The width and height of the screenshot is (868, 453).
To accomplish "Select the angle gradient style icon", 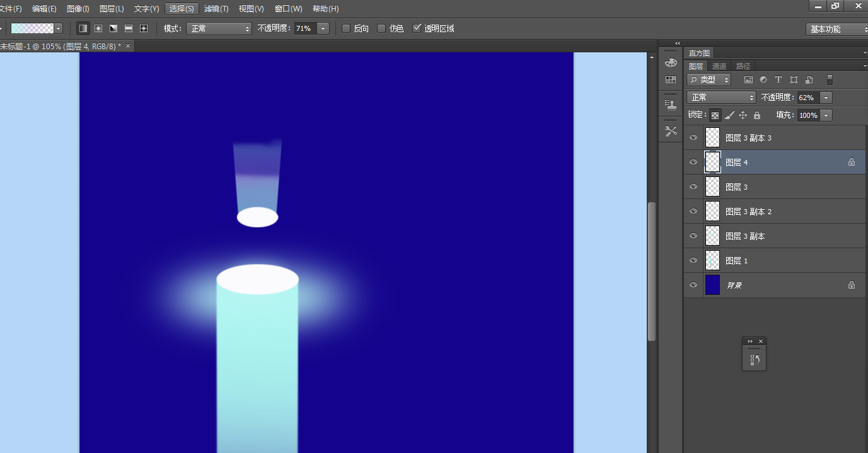I will (x=113, y=28).
